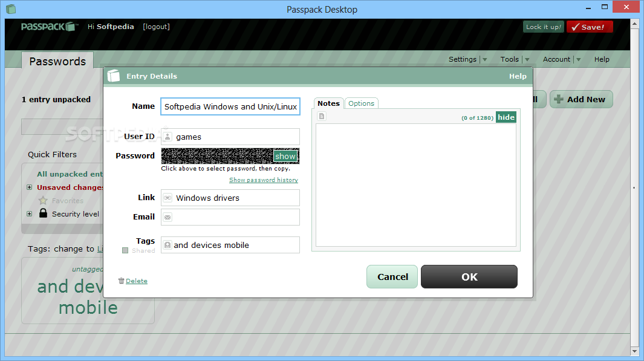Open the Tools menu

tap(509, 59)
